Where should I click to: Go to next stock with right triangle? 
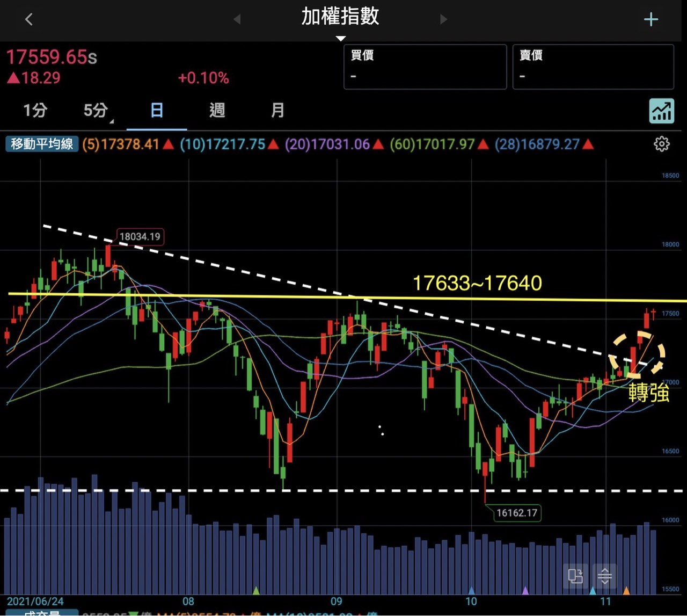pos(443,19)
